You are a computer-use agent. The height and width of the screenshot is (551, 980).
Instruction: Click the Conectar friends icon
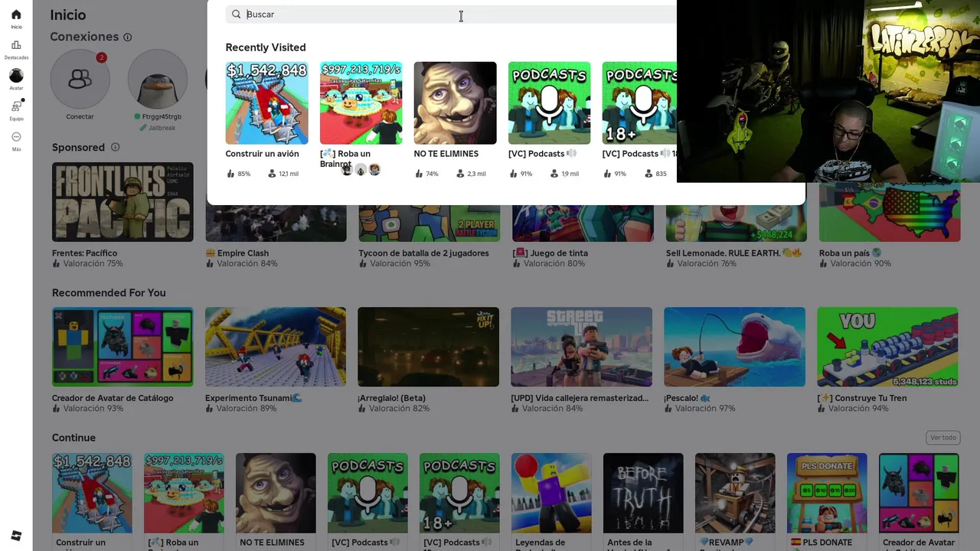[x=80, y=79]
